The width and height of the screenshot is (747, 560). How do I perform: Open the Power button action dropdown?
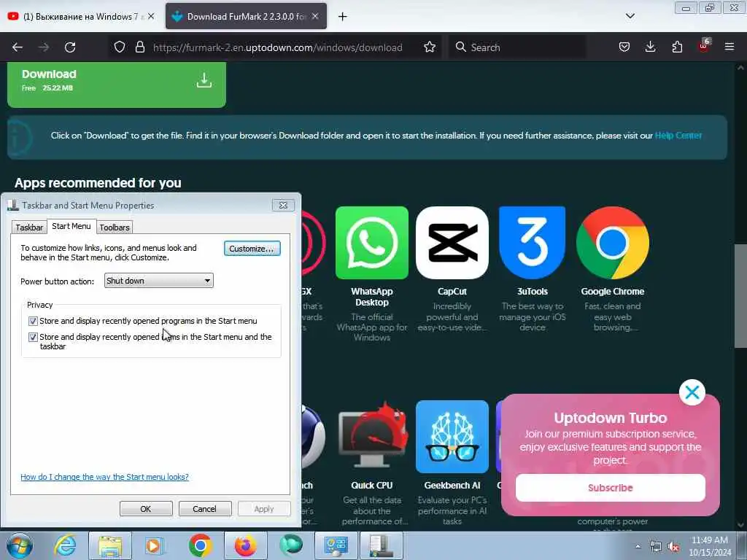[x=158, y=281]
